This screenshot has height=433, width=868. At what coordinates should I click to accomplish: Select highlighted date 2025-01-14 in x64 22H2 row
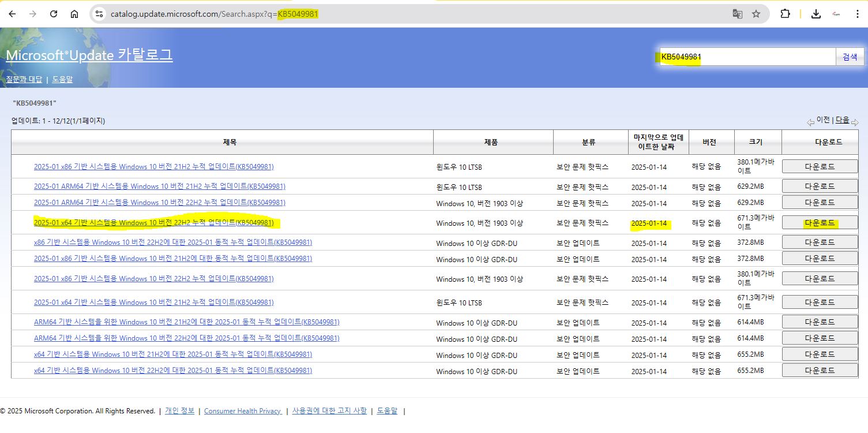[649, 223]
